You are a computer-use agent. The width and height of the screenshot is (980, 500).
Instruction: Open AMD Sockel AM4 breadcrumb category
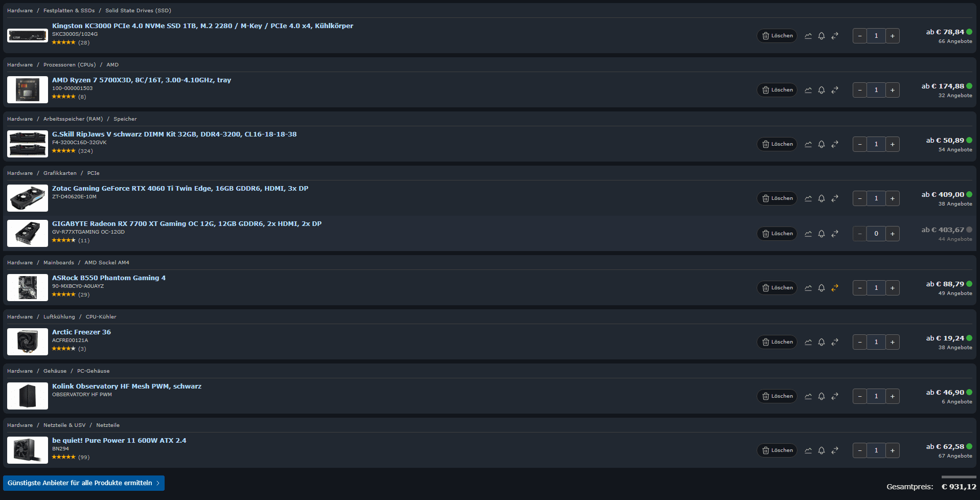click(107, 262)
